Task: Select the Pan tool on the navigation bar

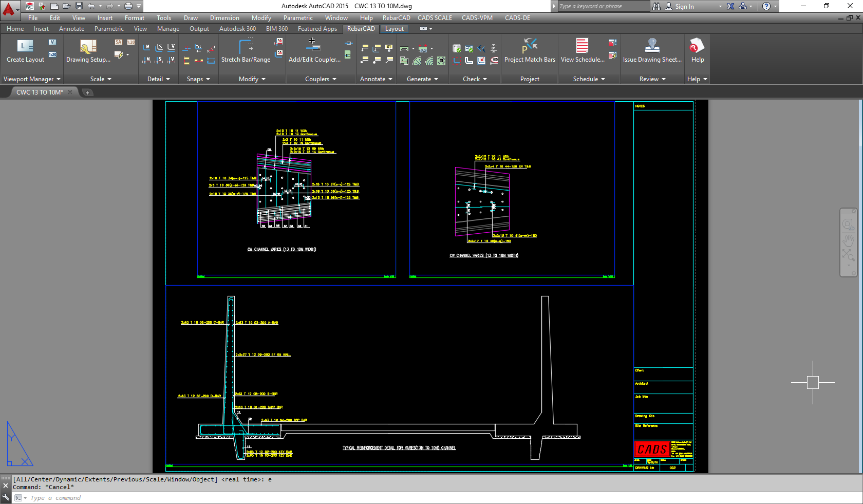Action: point(849,239)
